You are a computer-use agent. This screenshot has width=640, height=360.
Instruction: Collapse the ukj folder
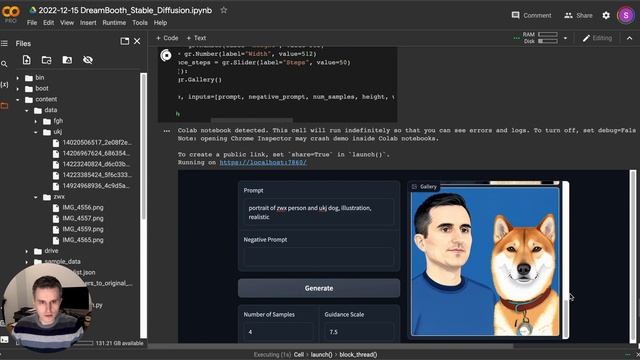[36, 132]
